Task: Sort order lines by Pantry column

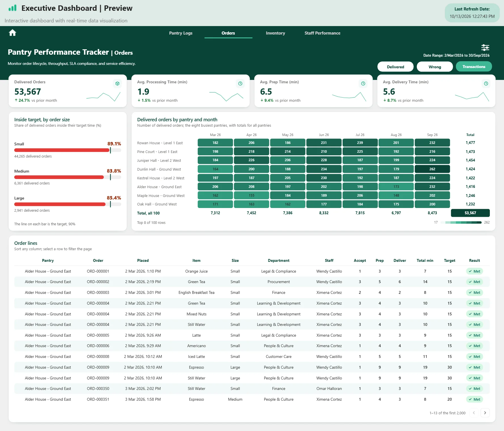Action: [48, 261]
